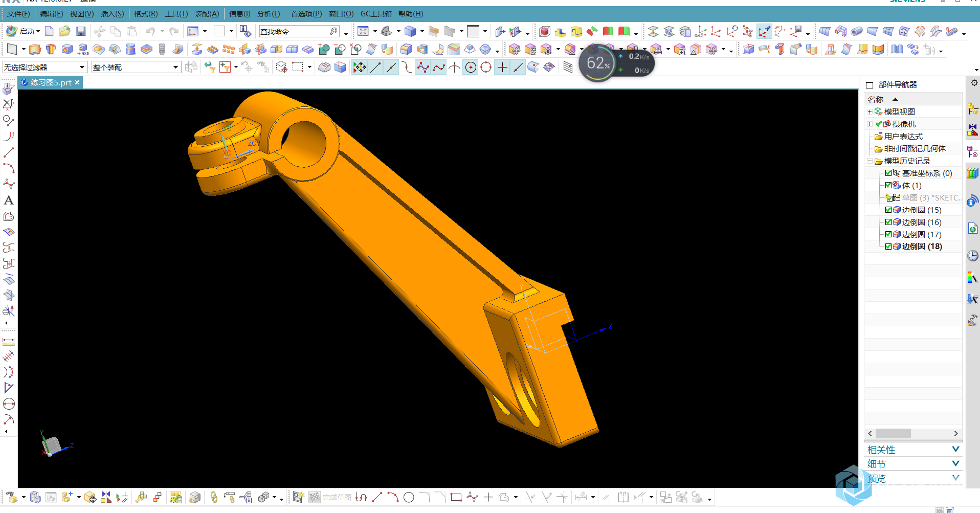Image resolution: width=980 pixels, height=513 pixels.
Task: Save the part with the floppy icon
Action: [x=81, y=32]
